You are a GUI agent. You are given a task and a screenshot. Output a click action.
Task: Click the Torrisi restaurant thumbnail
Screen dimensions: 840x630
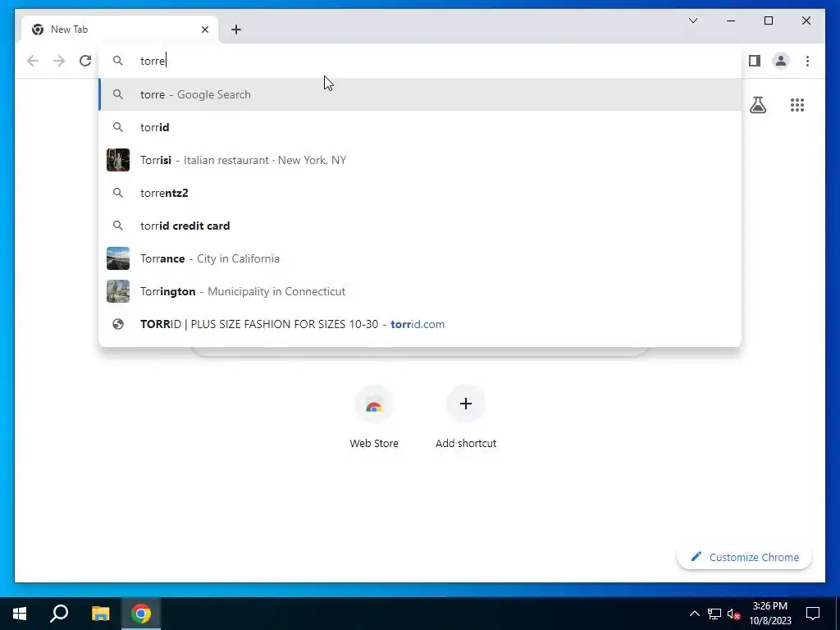click(118, 160)
